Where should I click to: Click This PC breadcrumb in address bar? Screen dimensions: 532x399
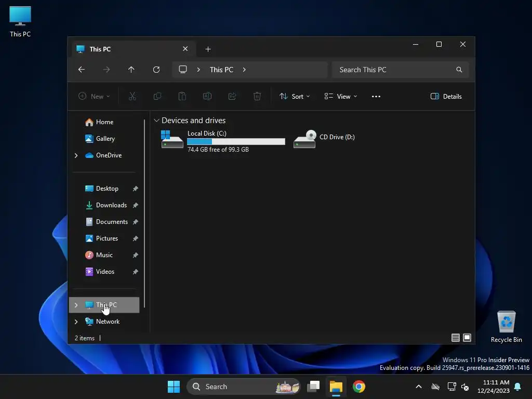click(x=221, y=70)
